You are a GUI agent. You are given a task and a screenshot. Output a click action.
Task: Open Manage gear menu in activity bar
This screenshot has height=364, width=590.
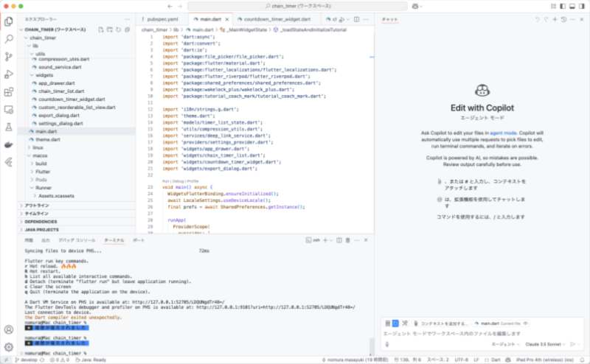pos(9,347)
